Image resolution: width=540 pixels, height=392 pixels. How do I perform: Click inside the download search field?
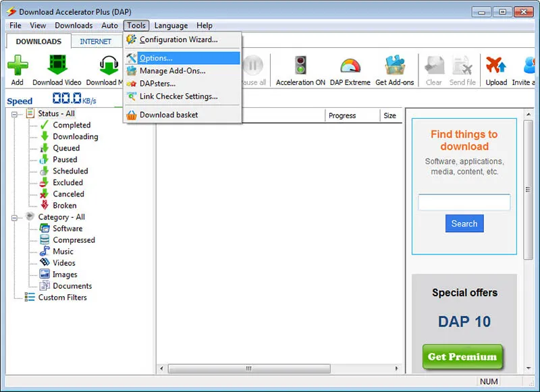[x=464, y=202]
